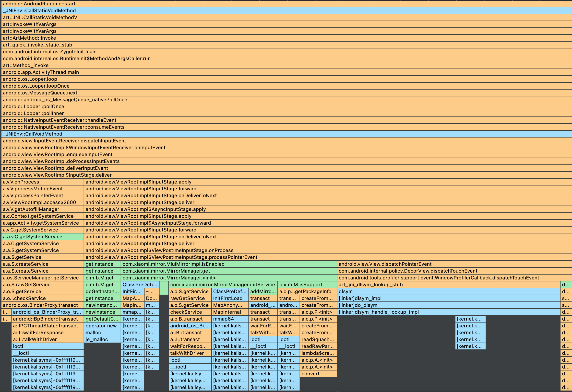Select the android.os.BinderProxy.transact frame

tap(42, 305)
